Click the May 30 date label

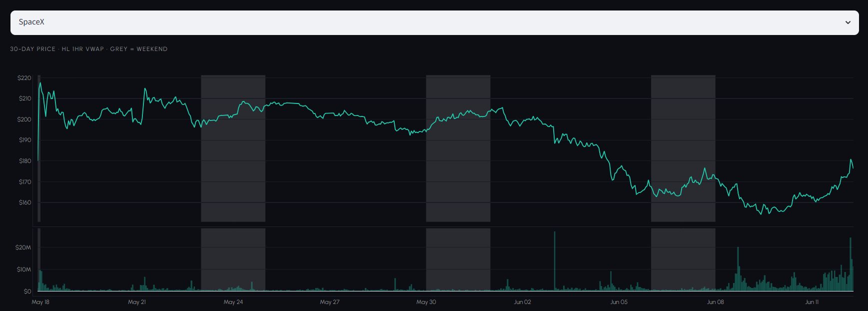(426, 302)
